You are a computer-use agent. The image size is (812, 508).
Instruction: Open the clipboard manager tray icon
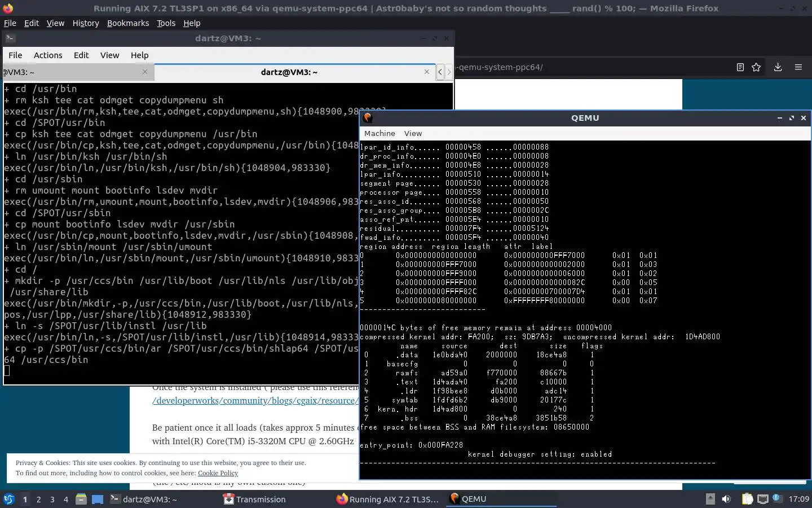tap(747, 499)
